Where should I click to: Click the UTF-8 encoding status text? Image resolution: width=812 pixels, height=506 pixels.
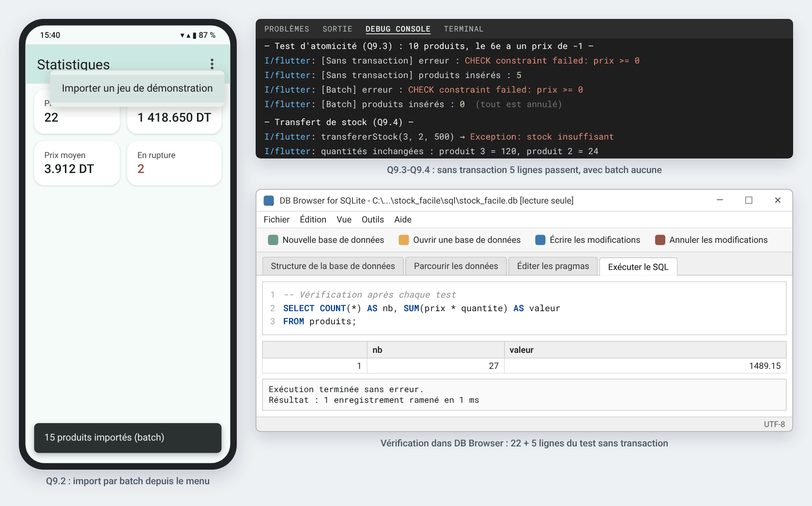774,424
